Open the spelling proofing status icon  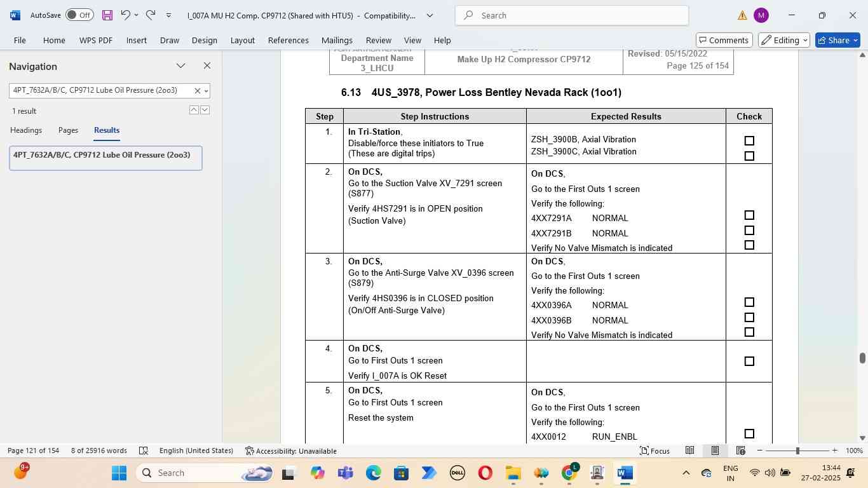[x=144, y=451]
